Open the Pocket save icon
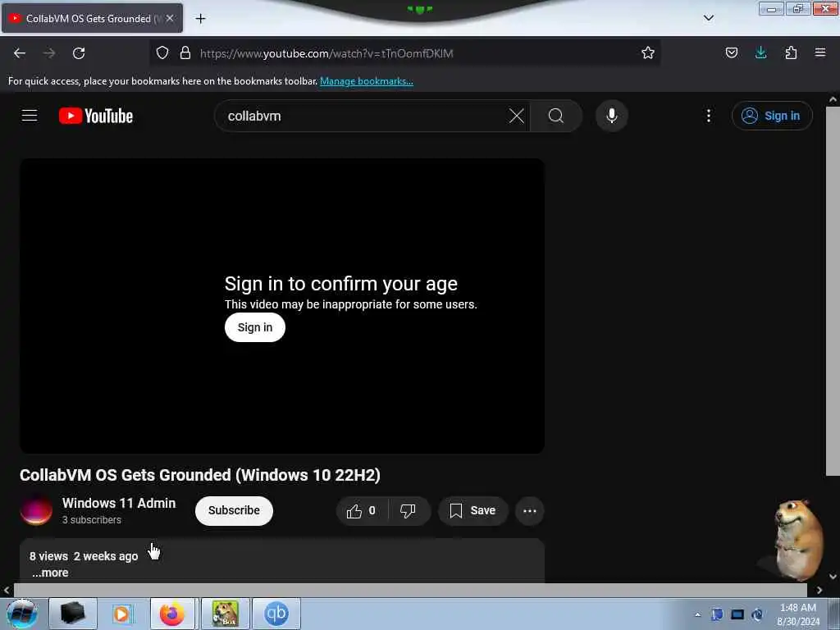The width and height of the screenshot is (840, 630). [731, 53]
